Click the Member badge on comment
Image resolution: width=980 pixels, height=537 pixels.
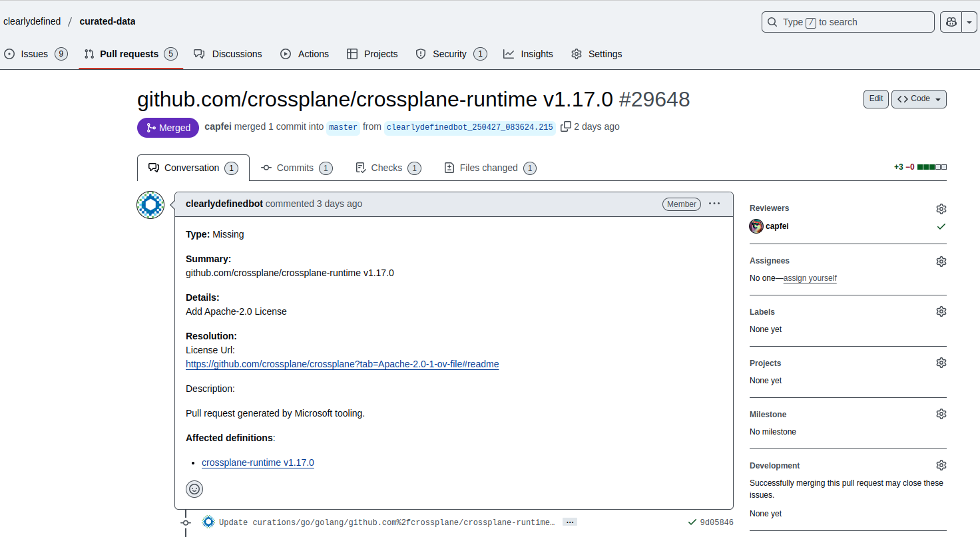[x=682, y=204]
